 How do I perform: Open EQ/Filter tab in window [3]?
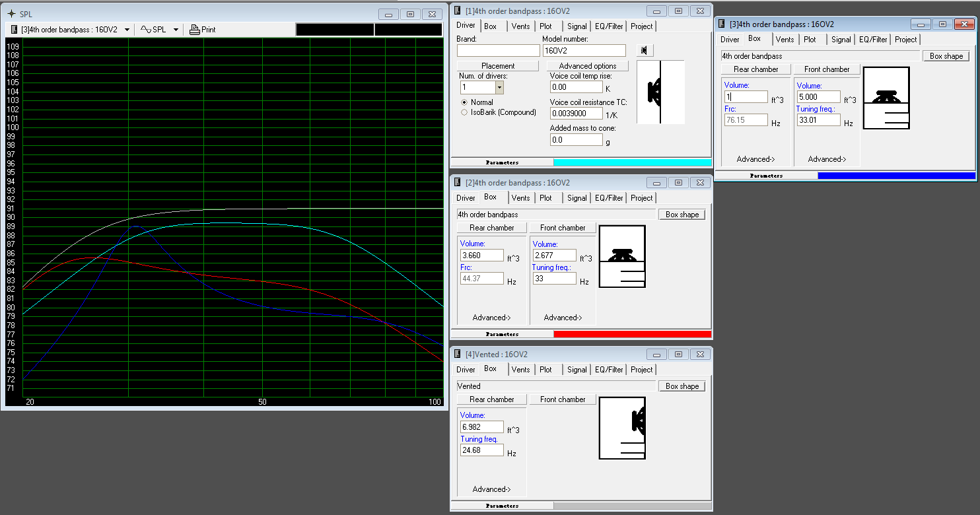pyautogui.click(x=873, y=40)
